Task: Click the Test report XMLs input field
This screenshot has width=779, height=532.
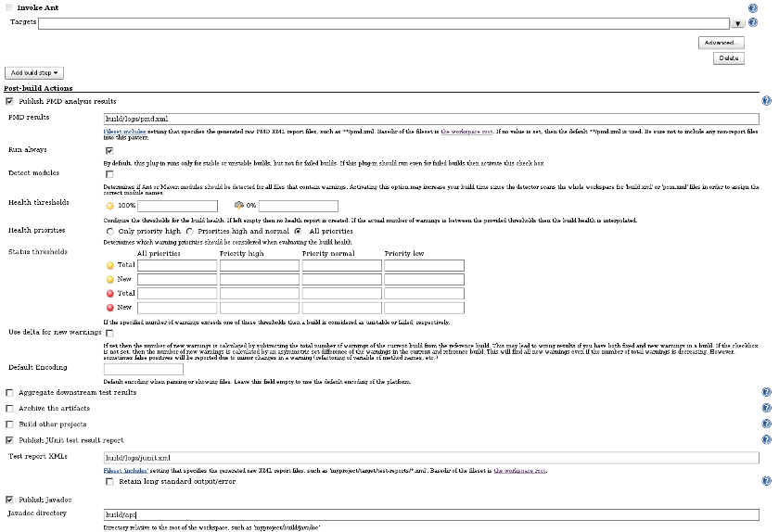Action: coord(431,458)
